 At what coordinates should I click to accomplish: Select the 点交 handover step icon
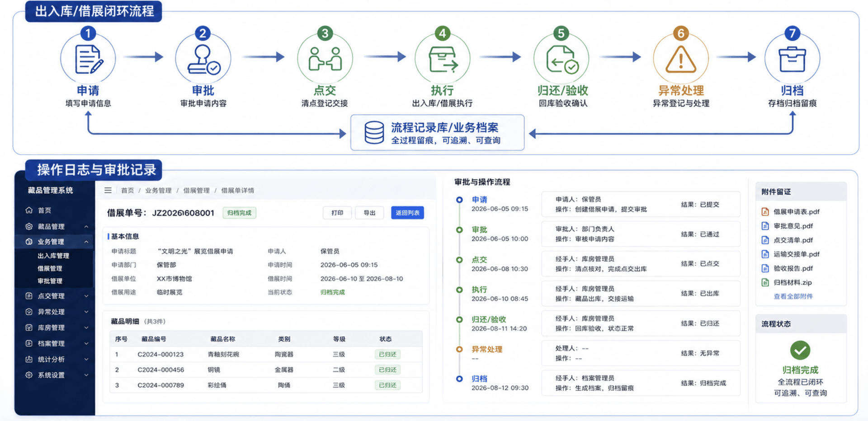point(325,59)
